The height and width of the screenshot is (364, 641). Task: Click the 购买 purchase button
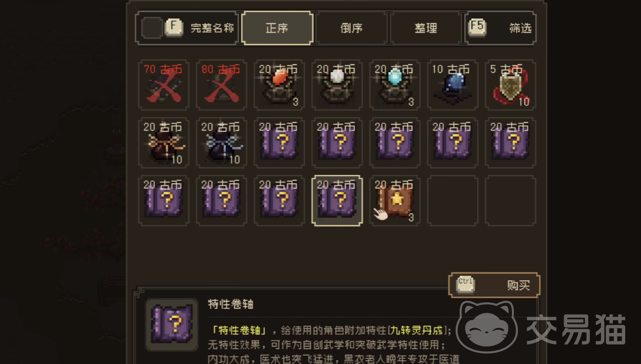click(x=494, y=285)
